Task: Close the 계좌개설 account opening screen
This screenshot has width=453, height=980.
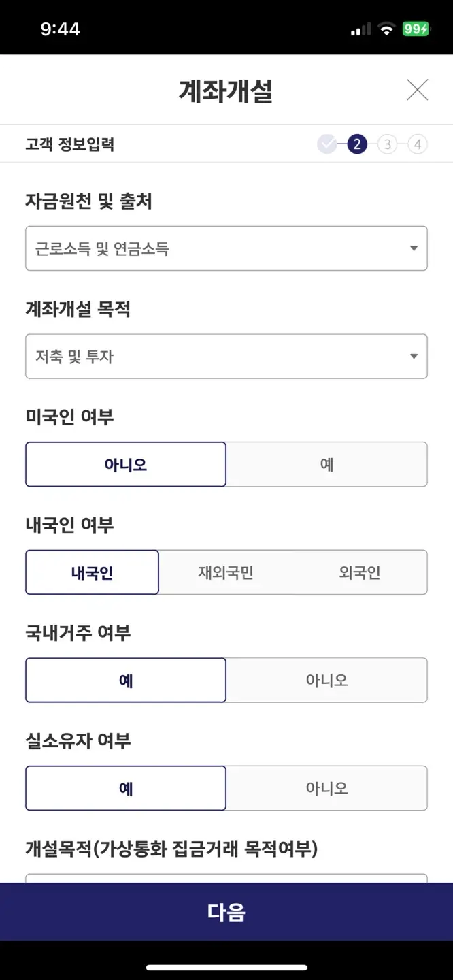Action: click(418, 90)
